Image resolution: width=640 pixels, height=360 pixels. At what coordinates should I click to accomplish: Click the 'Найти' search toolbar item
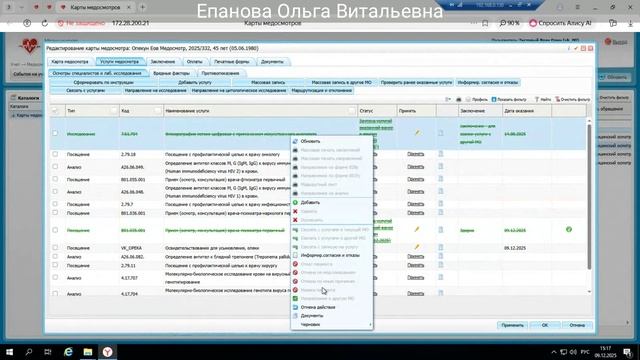coord(543,99)
